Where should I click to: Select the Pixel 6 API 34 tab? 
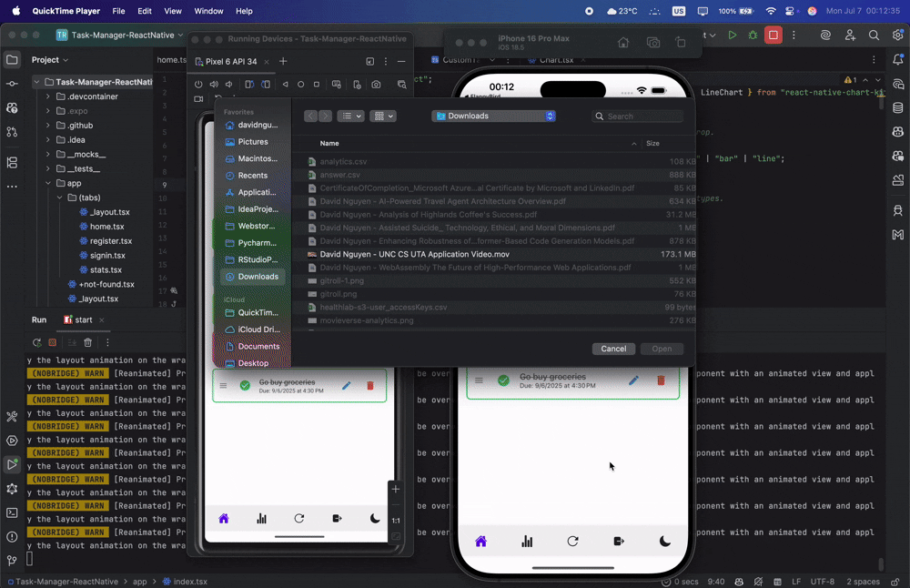tap(231, 62)
